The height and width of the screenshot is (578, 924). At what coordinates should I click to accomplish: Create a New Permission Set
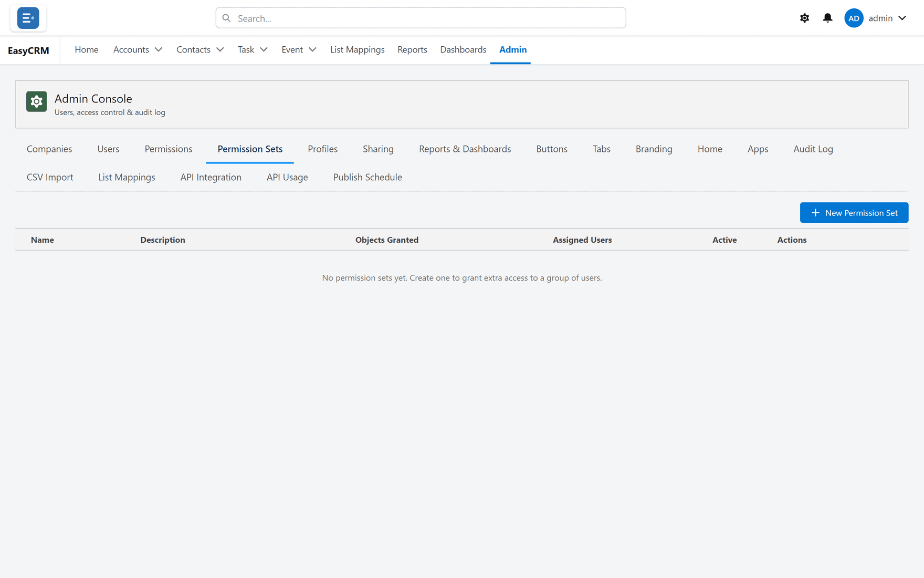854,213
